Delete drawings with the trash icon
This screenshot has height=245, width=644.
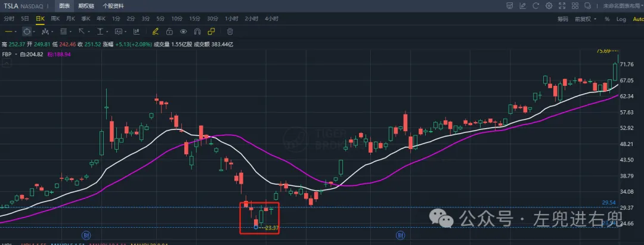(230, 31)
